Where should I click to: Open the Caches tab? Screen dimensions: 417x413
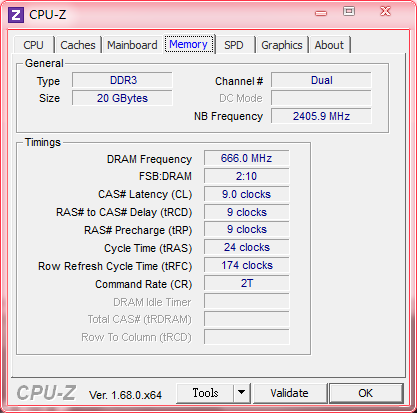click(x=78, y=45)
